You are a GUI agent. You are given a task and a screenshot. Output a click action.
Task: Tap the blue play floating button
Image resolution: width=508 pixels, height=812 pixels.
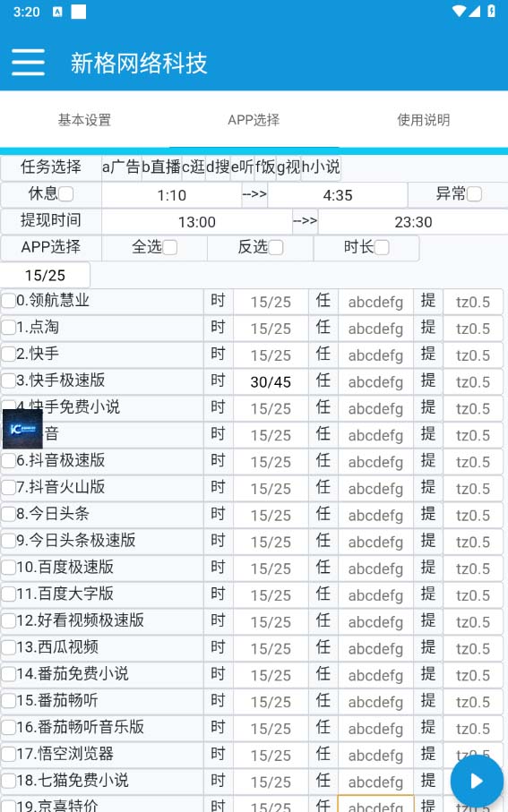477,781
